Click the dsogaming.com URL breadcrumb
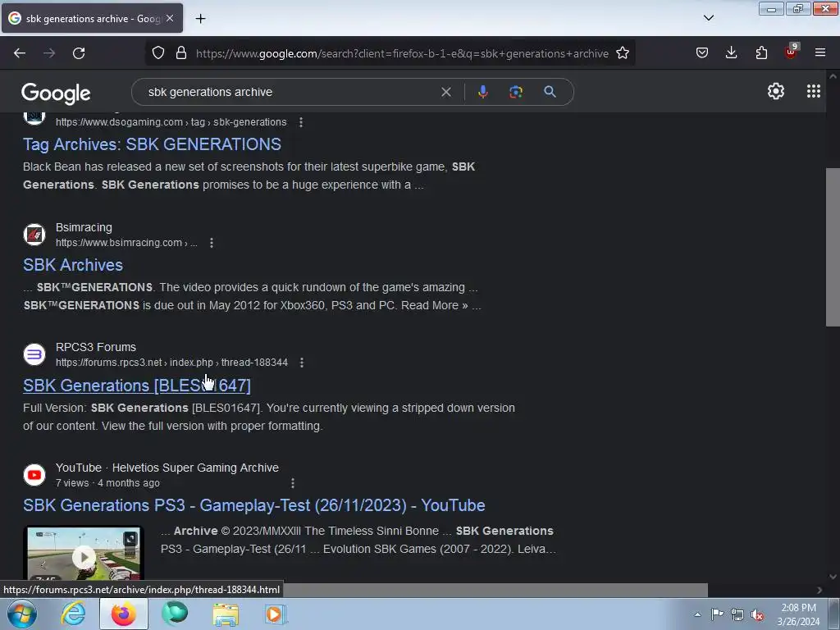Screen dimensions: 840x630 171,122
